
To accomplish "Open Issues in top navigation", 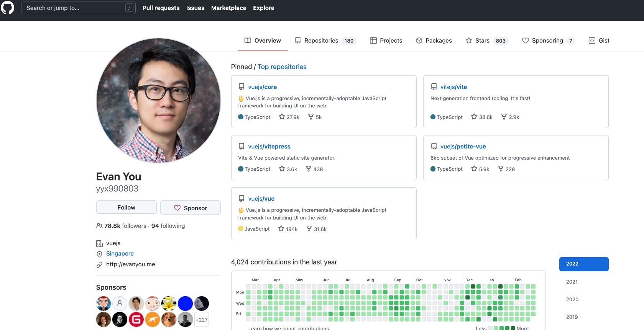I will pyautogui.click(x=195, y=8).
